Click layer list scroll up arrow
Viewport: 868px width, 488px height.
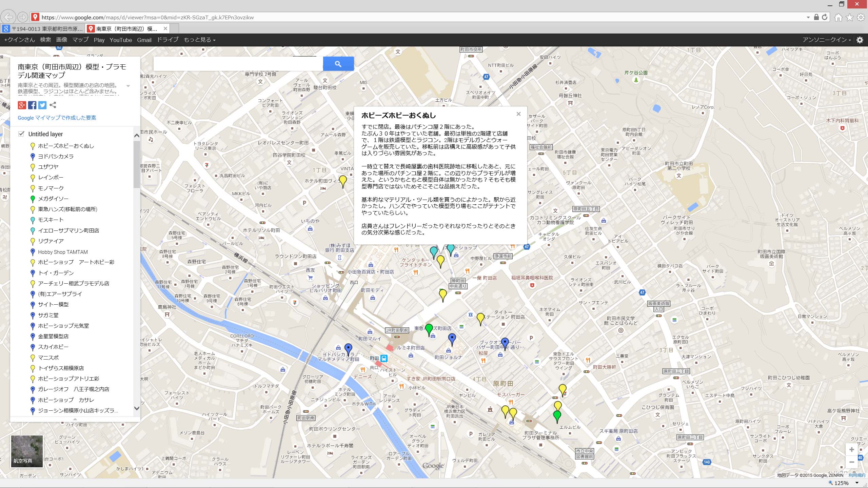[137, 136]
